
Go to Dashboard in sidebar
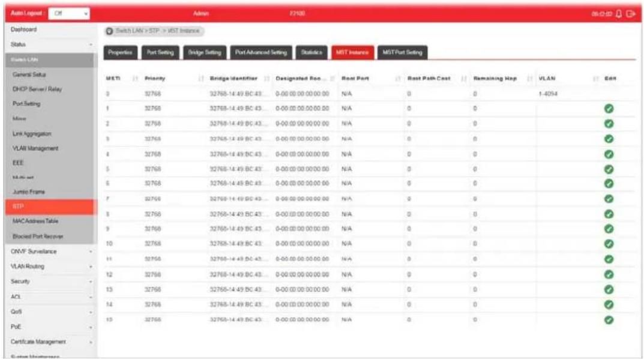(x=24, y=29)
